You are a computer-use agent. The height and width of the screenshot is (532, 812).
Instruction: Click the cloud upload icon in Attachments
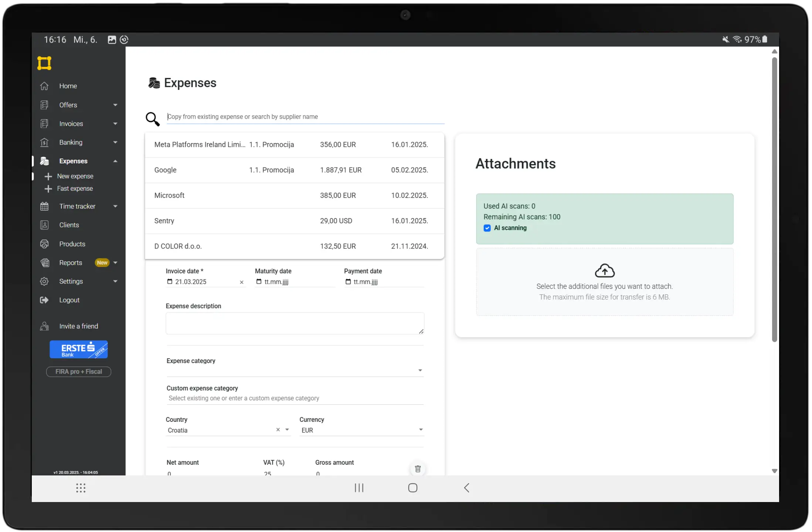tap(605, 271)
